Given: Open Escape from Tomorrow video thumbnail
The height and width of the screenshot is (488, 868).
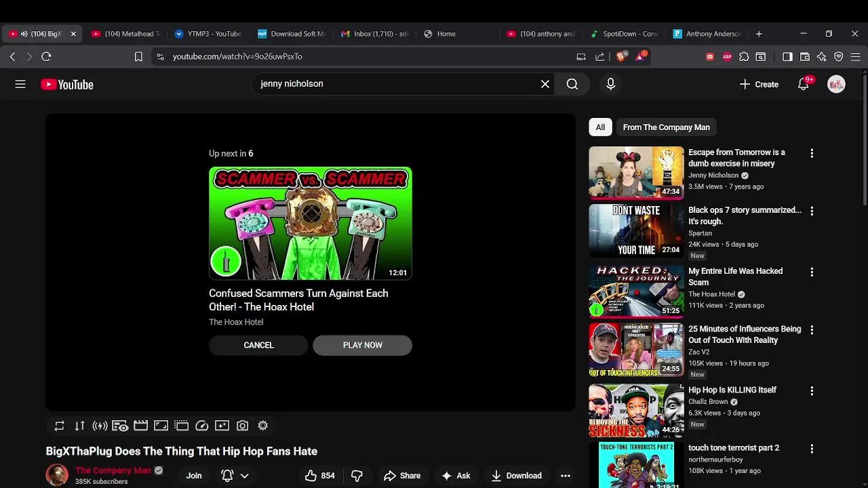Looking at the screenshot, I should pos(636,173).
